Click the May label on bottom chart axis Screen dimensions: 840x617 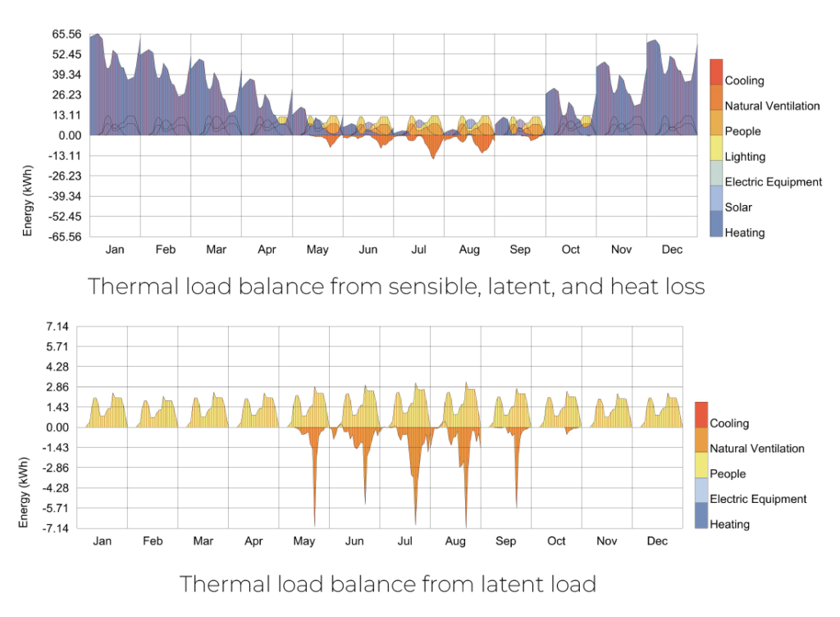tap(304, 542)
